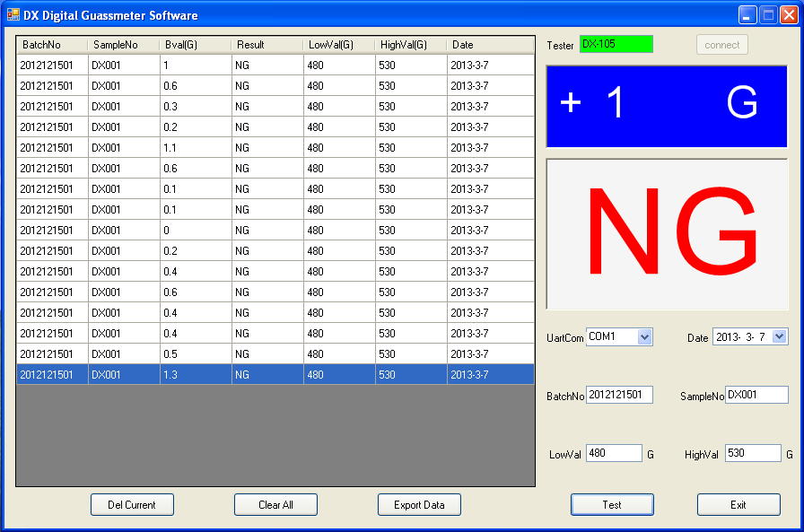
Task: Open the UartCom COM1 dropdown
Action: coord(644,336)
